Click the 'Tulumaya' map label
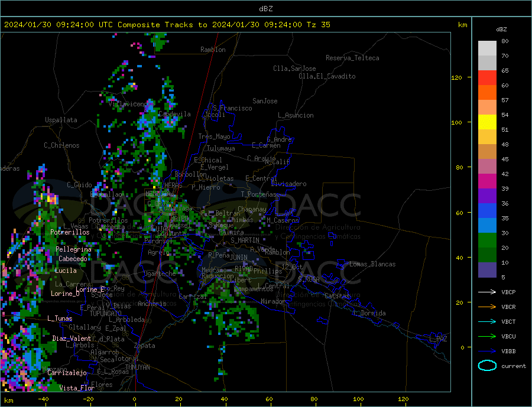Viewport: 532px width, 407px height. [x=221, y=148]
